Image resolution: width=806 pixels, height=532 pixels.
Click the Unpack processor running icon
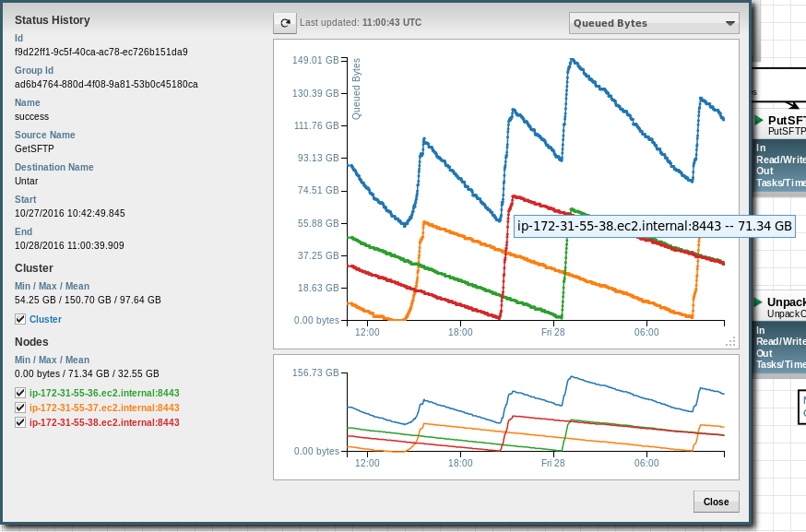pyautogui.click(x=759, y=302)
